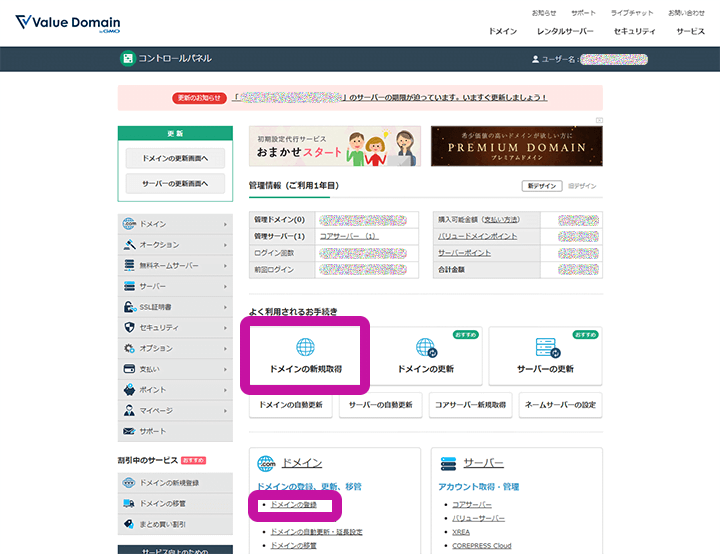
Task: Switch to 旧デザイン layout
Action: (x=582, y=186)
